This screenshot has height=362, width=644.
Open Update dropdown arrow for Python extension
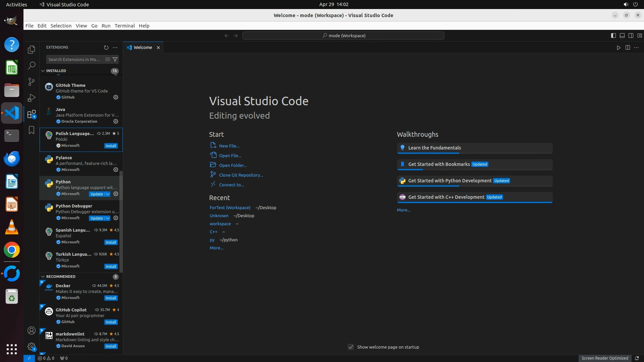pyautogui.click(x=108, y=194)
